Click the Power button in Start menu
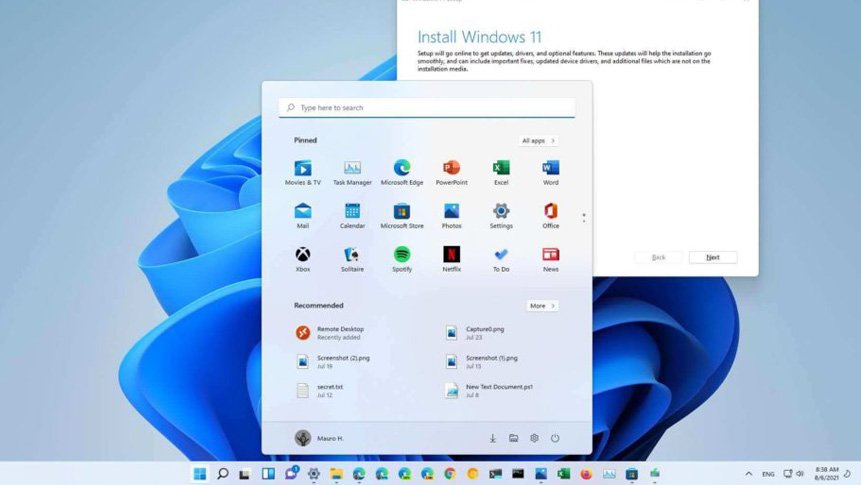Image resolution: width=861 pixels, height=485 pixels. point(555,438)
